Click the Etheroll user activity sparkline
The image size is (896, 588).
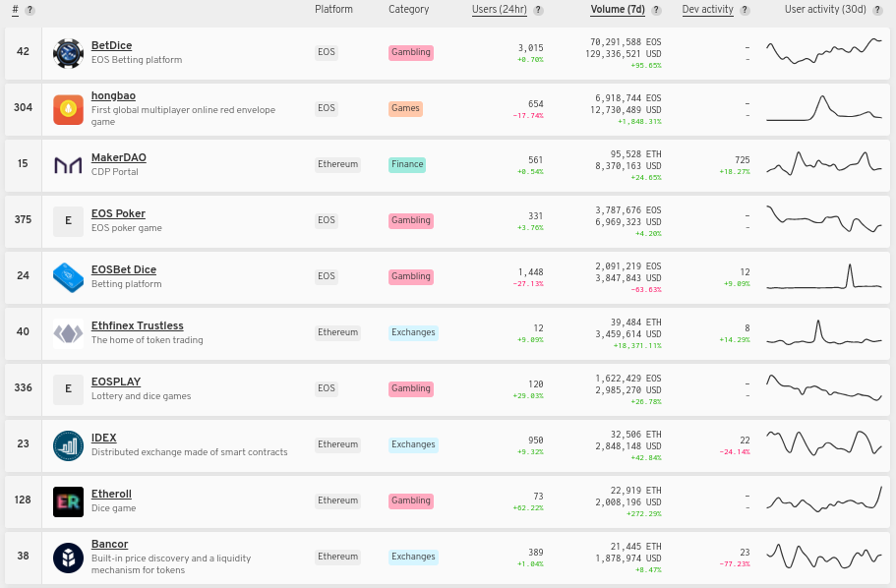point(824,499)
